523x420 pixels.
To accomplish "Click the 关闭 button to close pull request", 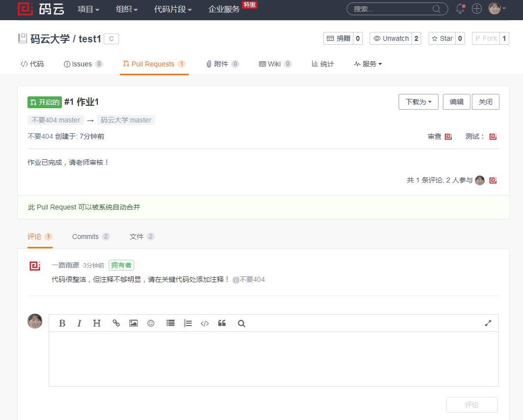I will pos(485,102).
